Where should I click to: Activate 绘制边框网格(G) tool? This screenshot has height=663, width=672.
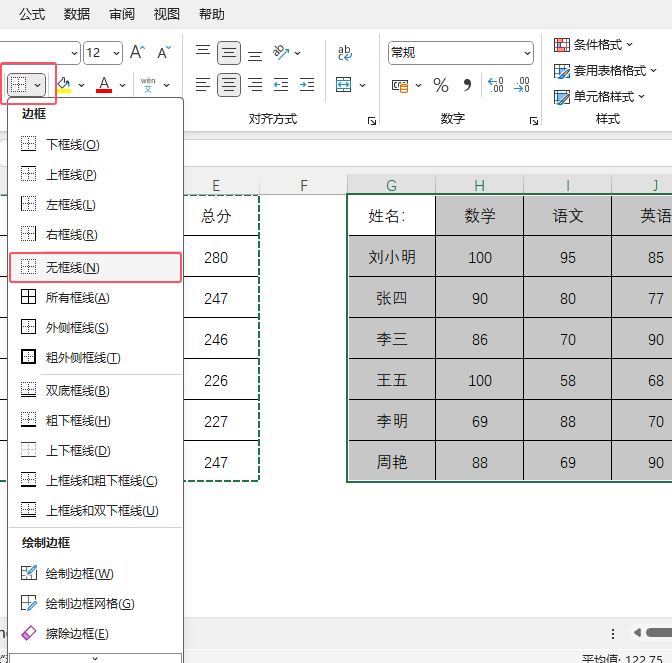95,603
